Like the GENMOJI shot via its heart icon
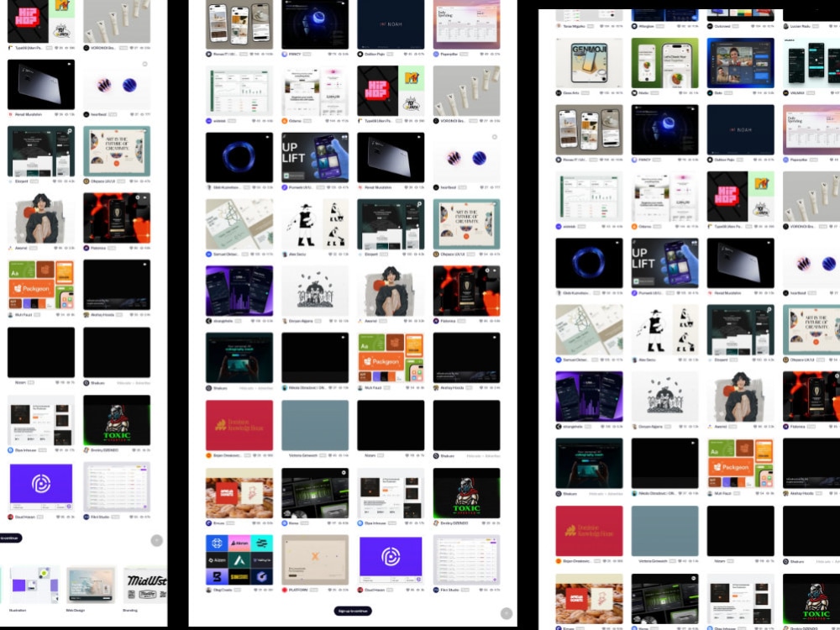840x630 pixels. tap(601, 93)
